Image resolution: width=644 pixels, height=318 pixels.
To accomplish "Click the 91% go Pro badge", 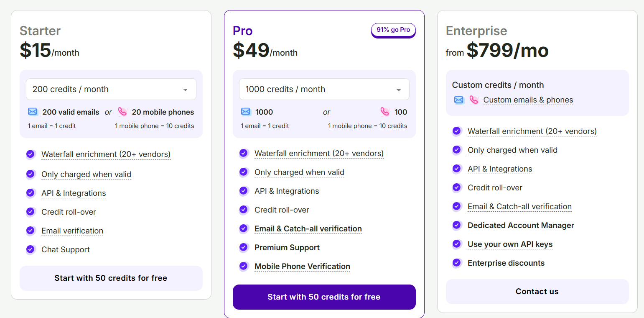I will [393, 30].
